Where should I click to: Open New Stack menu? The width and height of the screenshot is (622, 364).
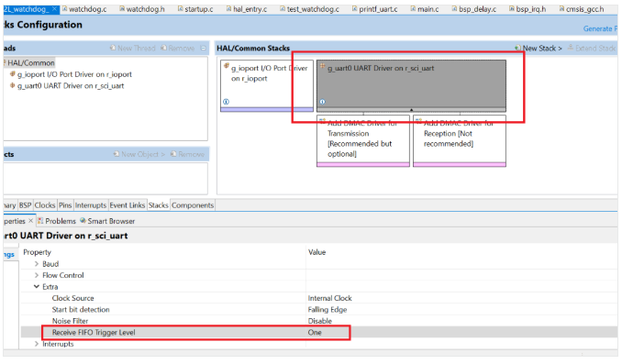pyautogui.click(x=539, y=48)
